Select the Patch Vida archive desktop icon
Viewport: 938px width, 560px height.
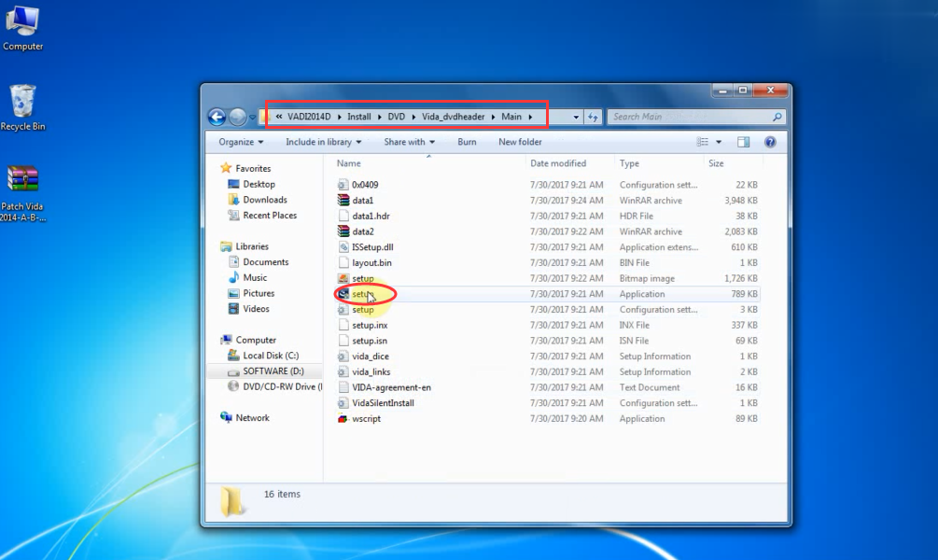[22, 193]
